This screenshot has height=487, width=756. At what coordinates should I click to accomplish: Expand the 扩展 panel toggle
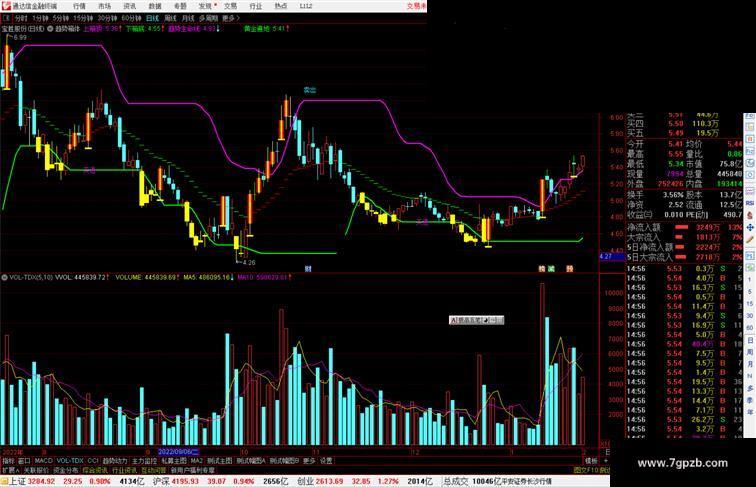pyautogui.click(x=10, y=470)
